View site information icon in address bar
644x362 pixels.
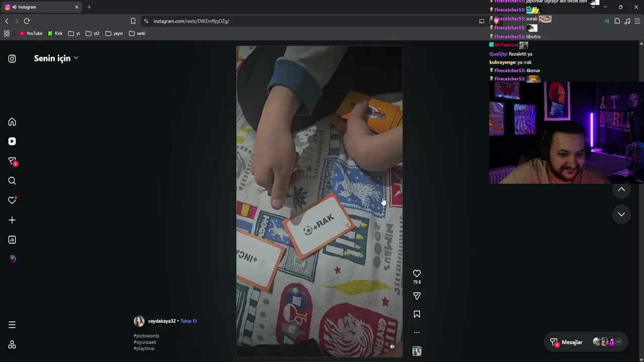click(x=146, y=21)
